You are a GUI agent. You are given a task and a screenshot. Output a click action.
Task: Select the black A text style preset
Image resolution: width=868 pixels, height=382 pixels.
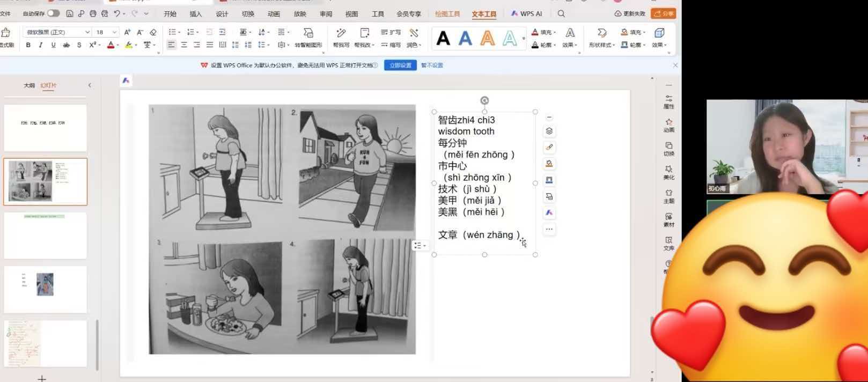click(x=443, y=38)
